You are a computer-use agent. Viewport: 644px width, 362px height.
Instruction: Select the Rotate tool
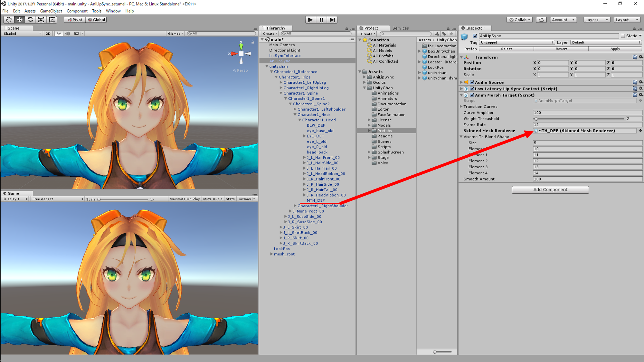point(30,20)
